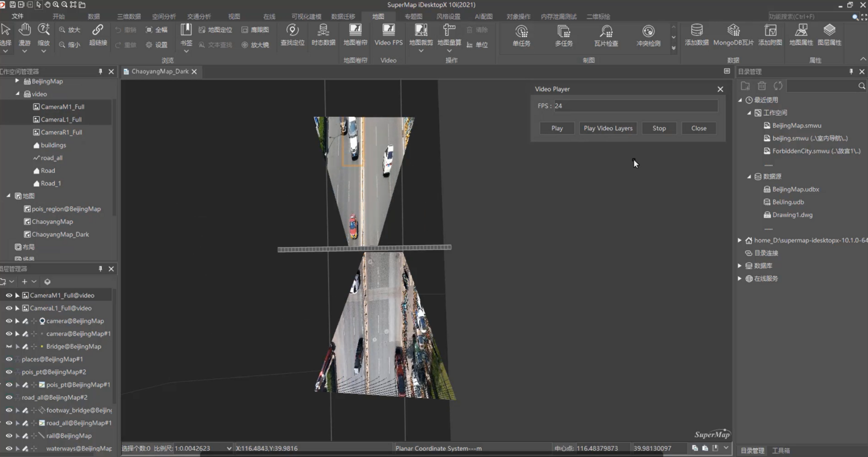The width and height of the screenshot is (868, 457).
Task: Switch to the 专题图 ribbon tab
Action: [x=413, y=17]
